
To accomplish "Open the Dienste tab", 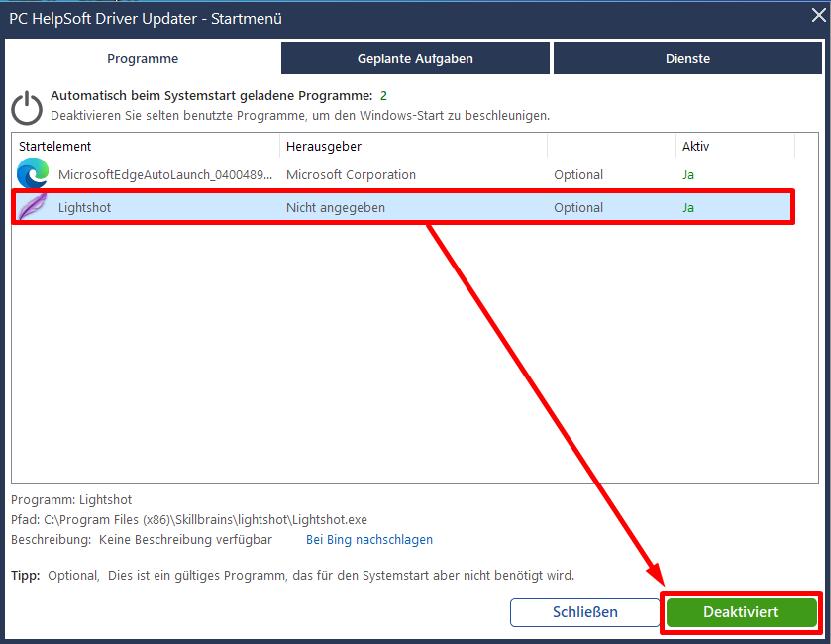I will click(687, 58).
